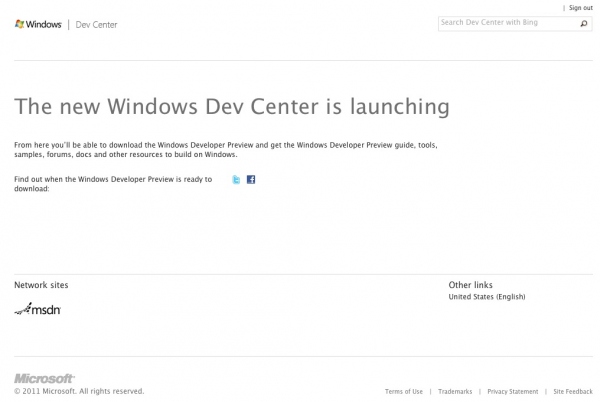The width and height of the screenshot is (600, 402).
Task: Open the msdn network site logo
Action: pyautogui.click(x=38, y=309)
